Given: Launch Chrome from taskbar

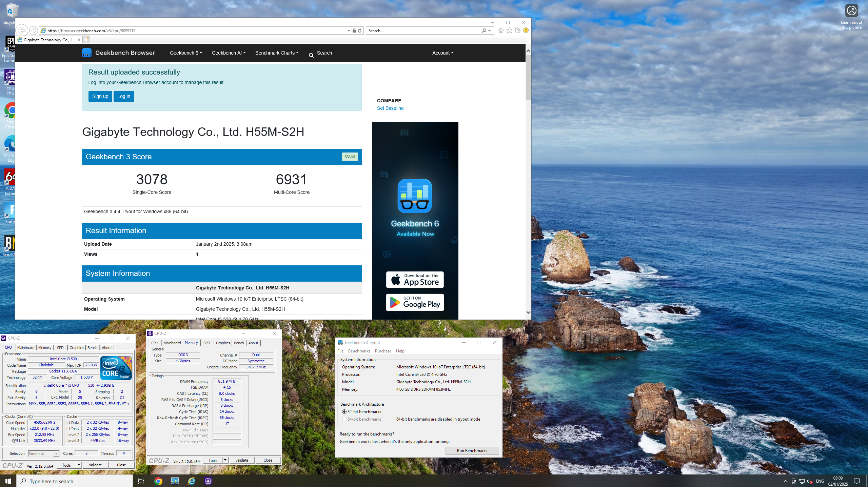Looking at the screenshot, I should (x=158, y=481).
